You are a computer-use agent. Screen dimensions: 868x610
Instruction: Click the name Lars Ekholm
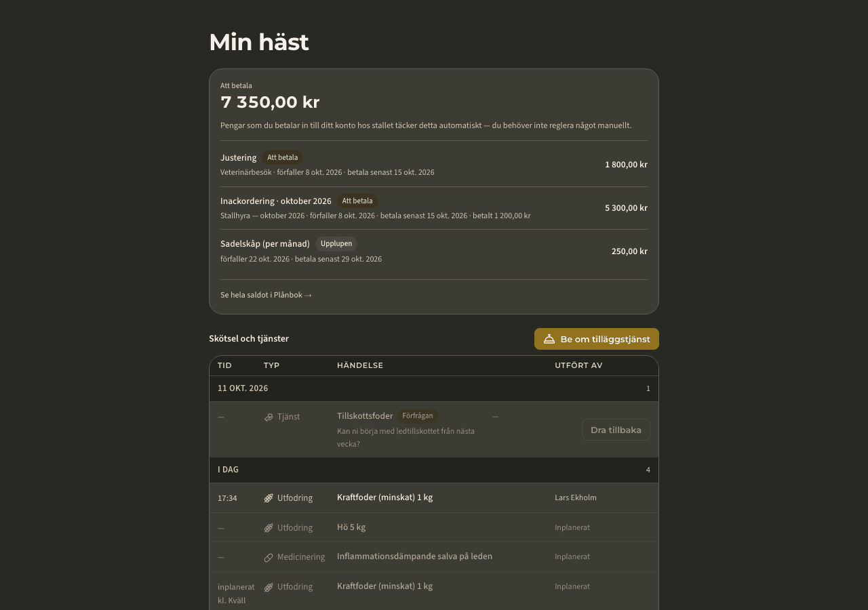(x=576, y=497)
